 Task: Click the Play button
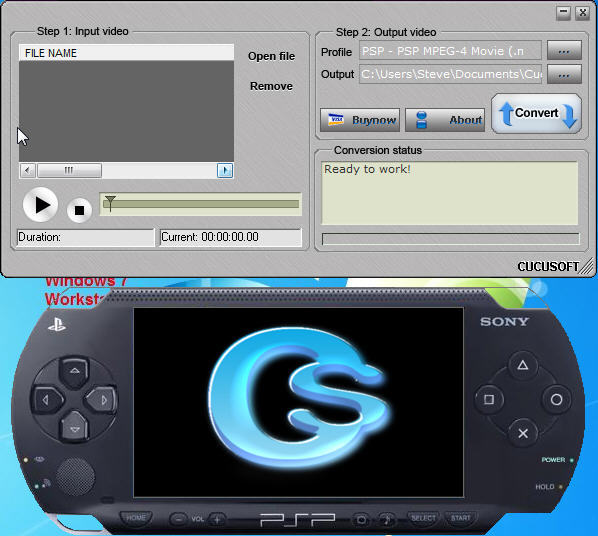[40, 205]
